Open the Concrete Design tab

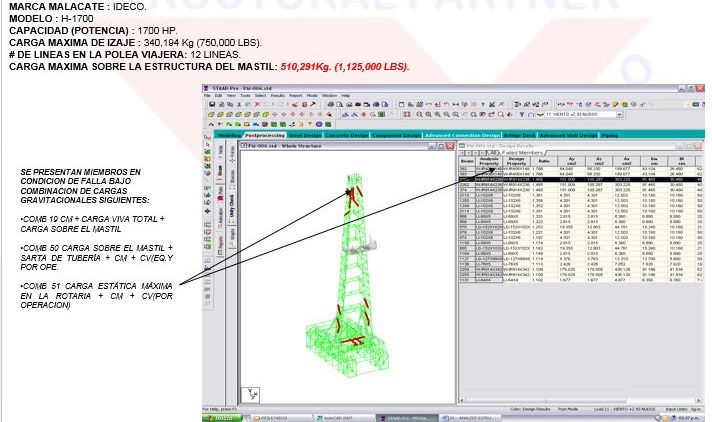tap(347, 135)
